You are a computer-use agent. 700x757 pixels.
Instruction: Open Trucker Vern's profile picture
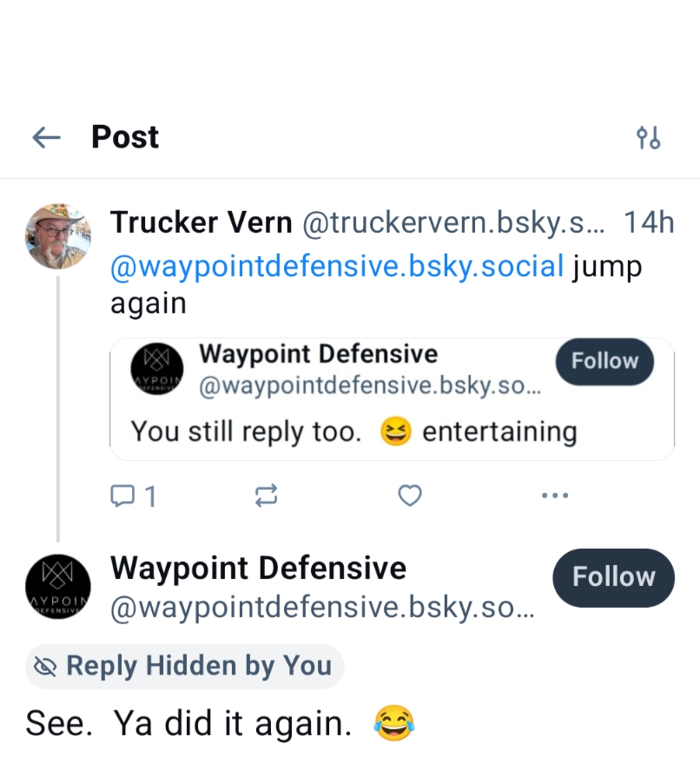(x=57, y=236)
